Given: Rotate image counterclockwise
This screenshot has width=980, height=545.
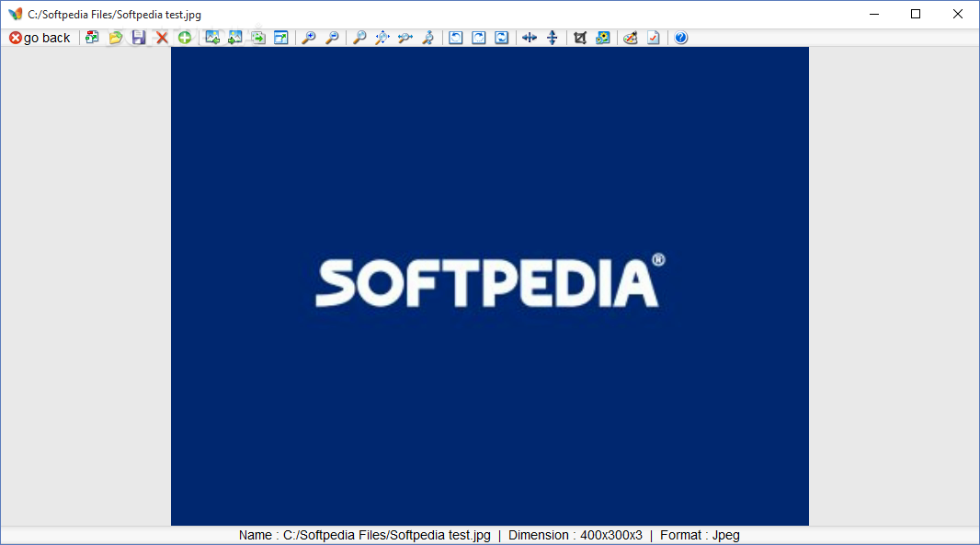Looking at the screenshot, I should tap(456, 38).
